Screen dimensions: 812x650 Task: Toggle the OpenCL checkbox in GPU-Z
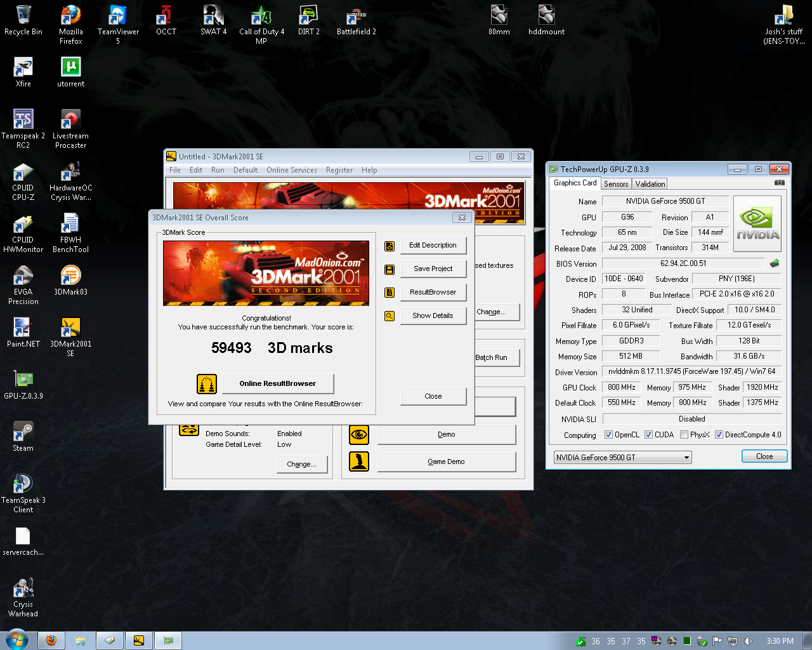(609, 435)
